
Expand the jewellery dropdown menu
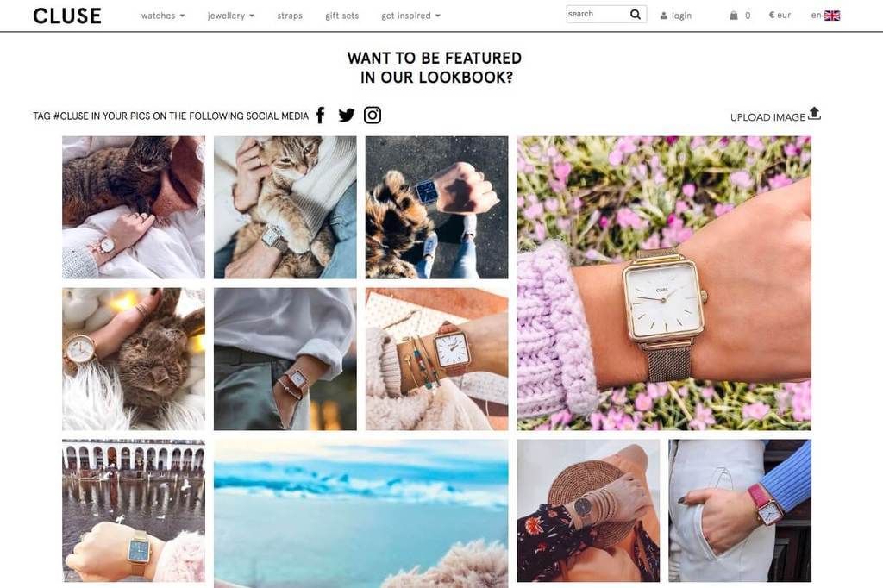point(231,16)
